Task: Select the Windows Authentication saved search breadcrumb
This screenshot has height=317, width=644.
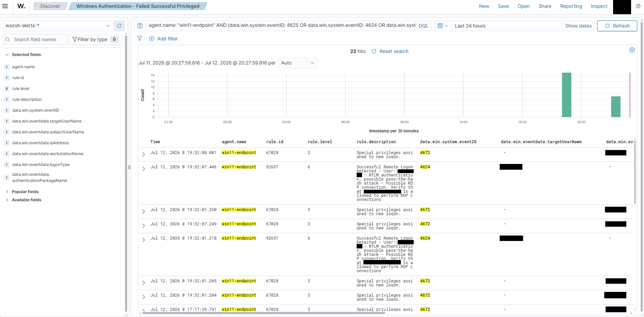Action: point(138,6)
